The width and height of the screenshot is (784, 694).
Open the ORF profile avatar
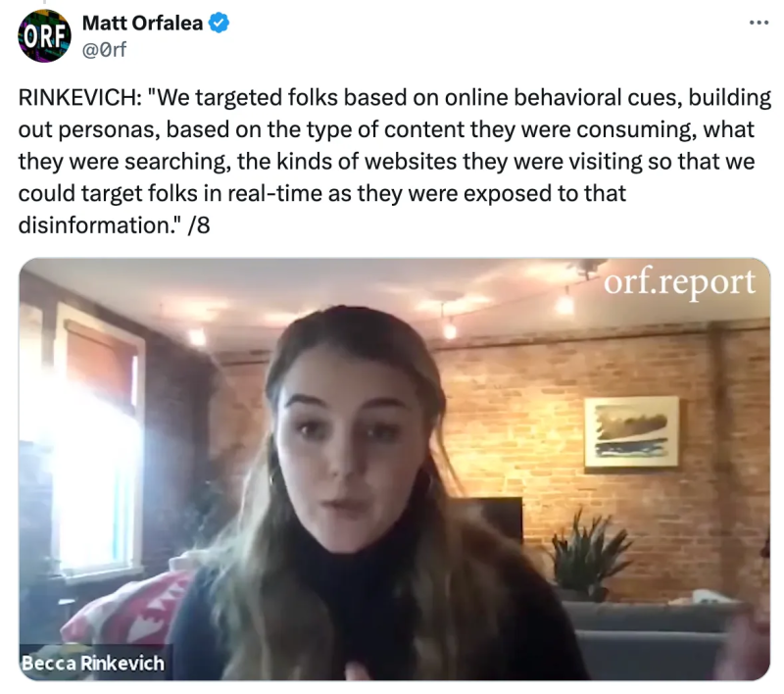coord(44,35)
